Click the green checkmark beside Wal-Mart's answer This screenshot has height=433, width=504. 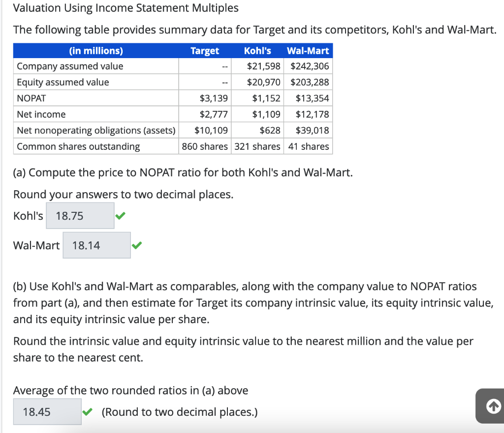tap(136, 245)
